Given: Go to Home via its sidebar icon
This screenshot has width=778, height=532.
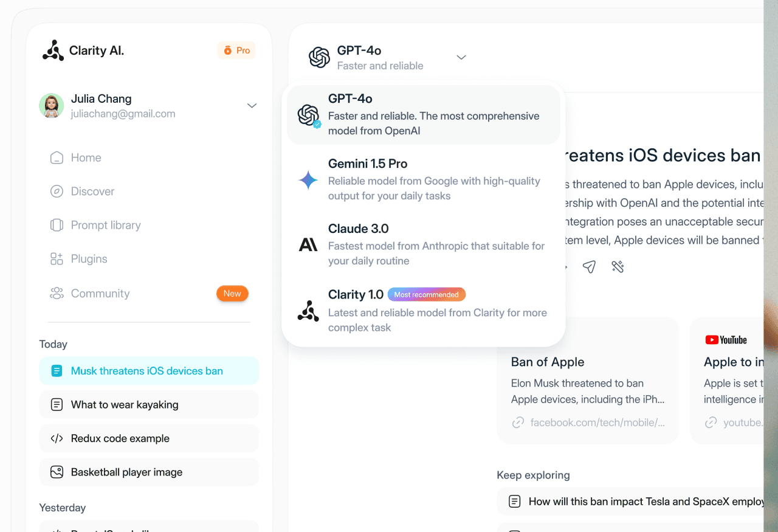Looking at the screenshot, I should 57,158.
